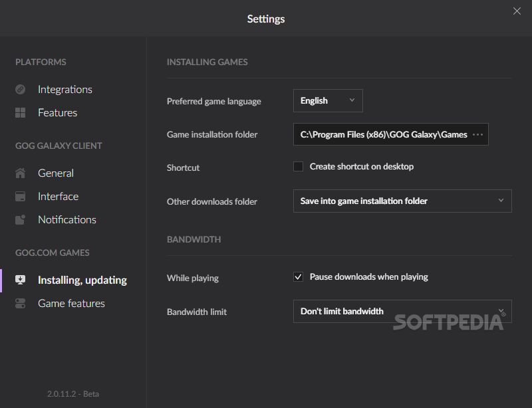532x408 pixels.
Task: Select Installing, updating section
Action: (x=82, y=280)
